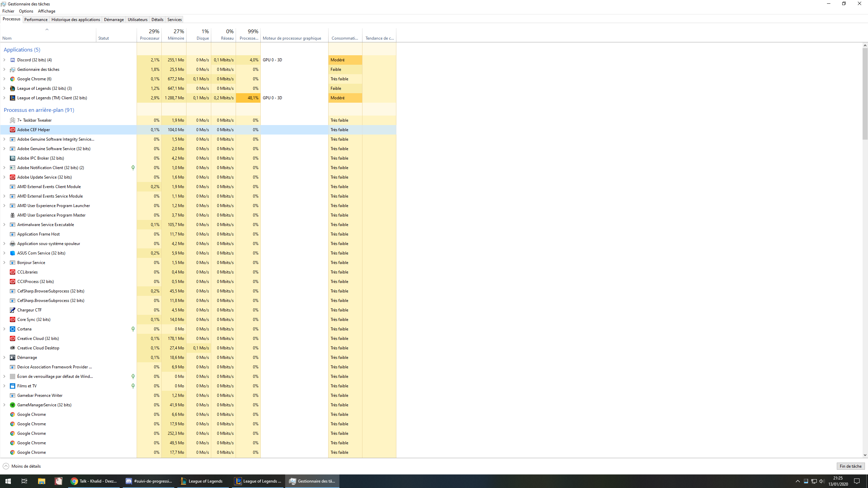Sort processes by the Processeur column

[x=149, y=35]
